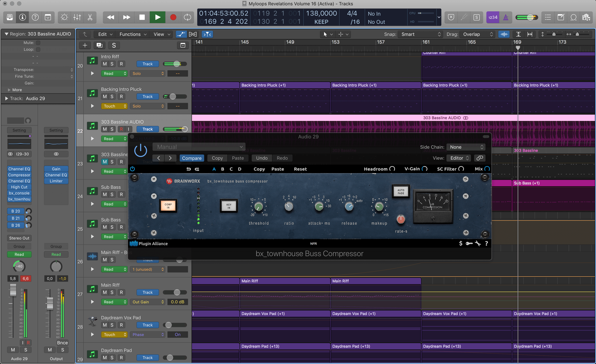Toggle the Waveform Zoom button
This screenshot has width=596, height=364.
tap(504, 34)
